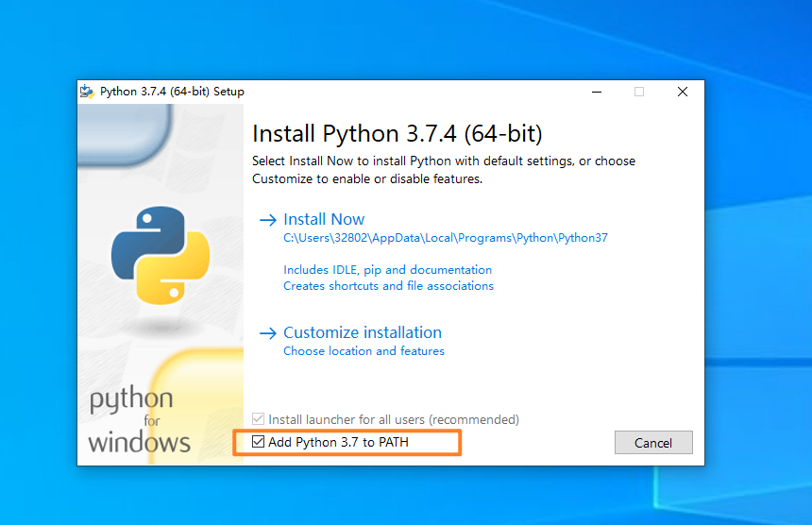This screenshot has width=812, height=525.
Task: Toggle the Add Python 3.7 to PATH checkbox
Action: (x=259, y=442)
